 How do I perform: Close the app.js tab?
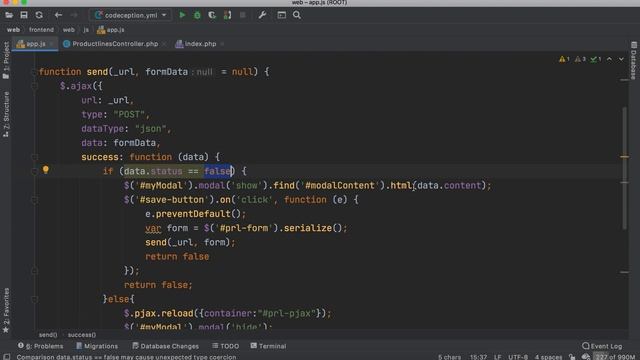point(52,44)
